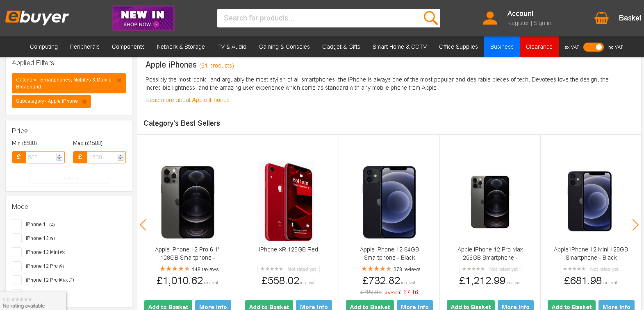Click the ebuyer logo
This screenshot has width=644, height=310.
(37, 17)
